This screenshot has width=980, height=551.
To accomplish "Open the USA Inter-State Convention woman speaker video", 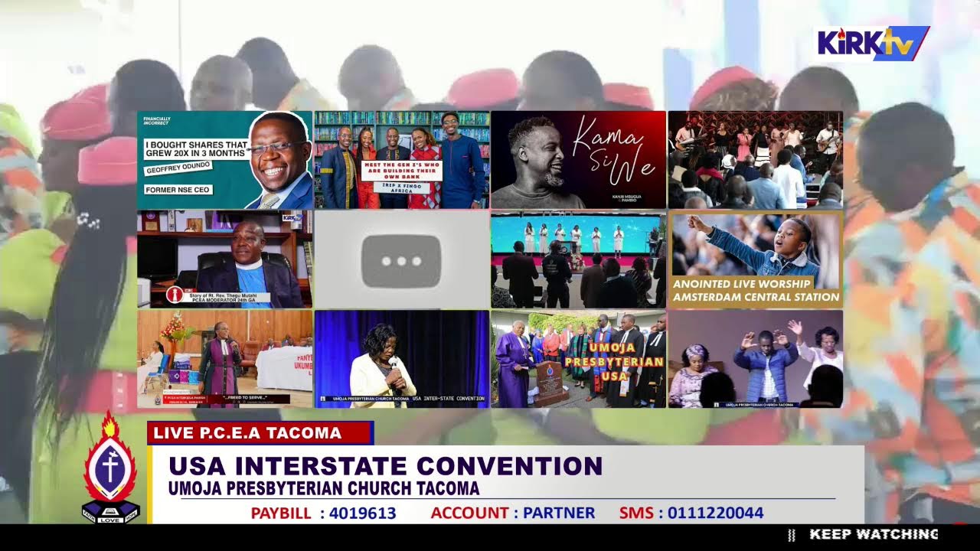I will [402, 359].
